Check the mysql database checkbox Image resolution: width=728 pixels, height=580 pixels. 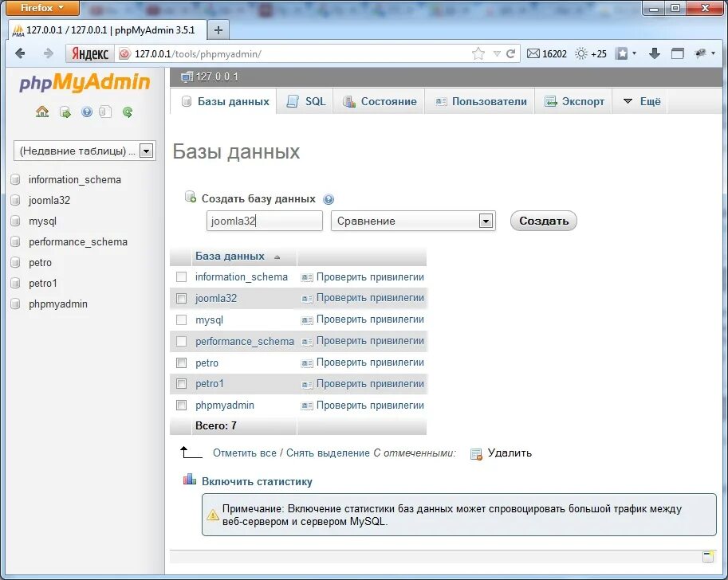click(181, 319)
